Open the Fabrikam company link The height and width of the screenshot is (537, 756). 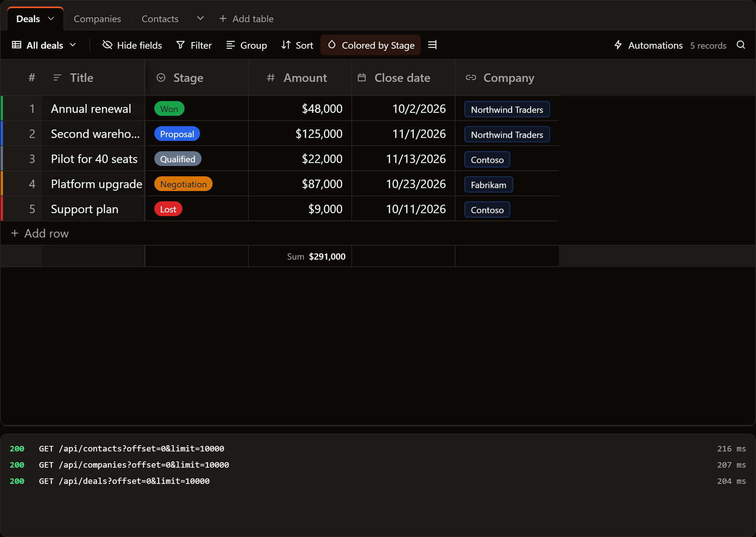coord(488,185)
